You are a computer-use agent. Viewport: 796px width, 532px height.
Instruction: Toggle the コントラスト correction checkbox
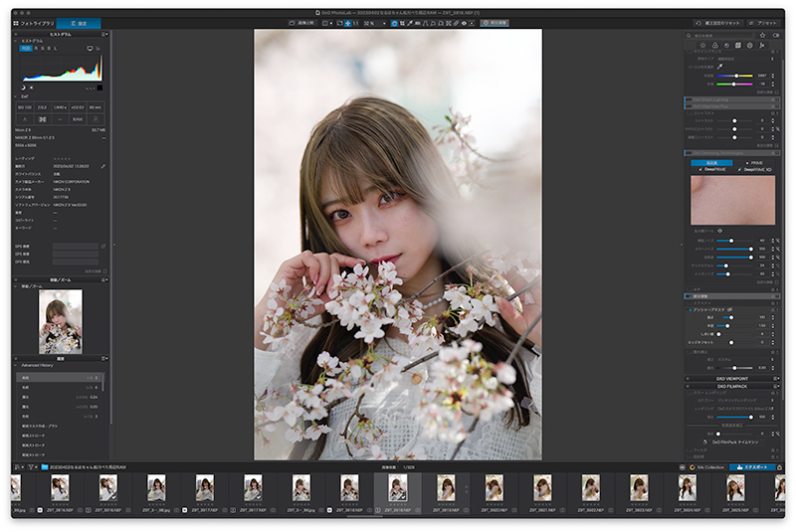[x=689, y=113]
